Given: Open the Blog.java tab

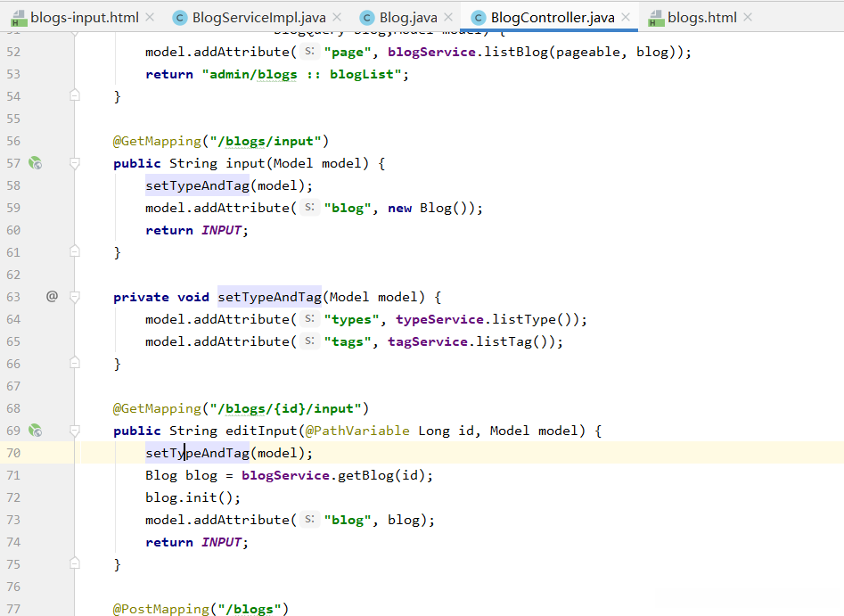Looking at the screenshot, I should coord(408,18).
